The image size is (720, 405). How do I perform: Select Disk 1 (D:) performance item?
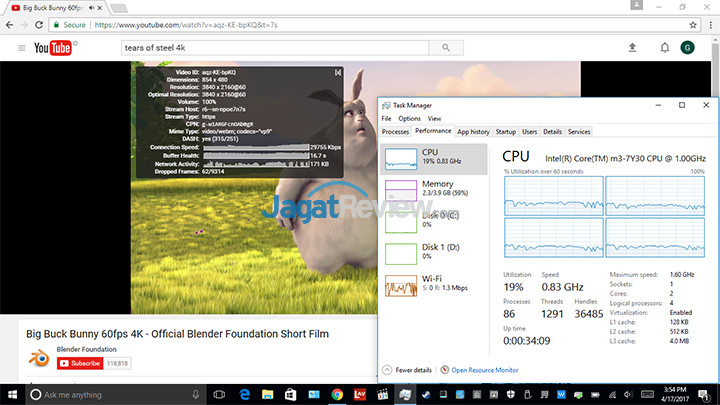click(434, 253)
